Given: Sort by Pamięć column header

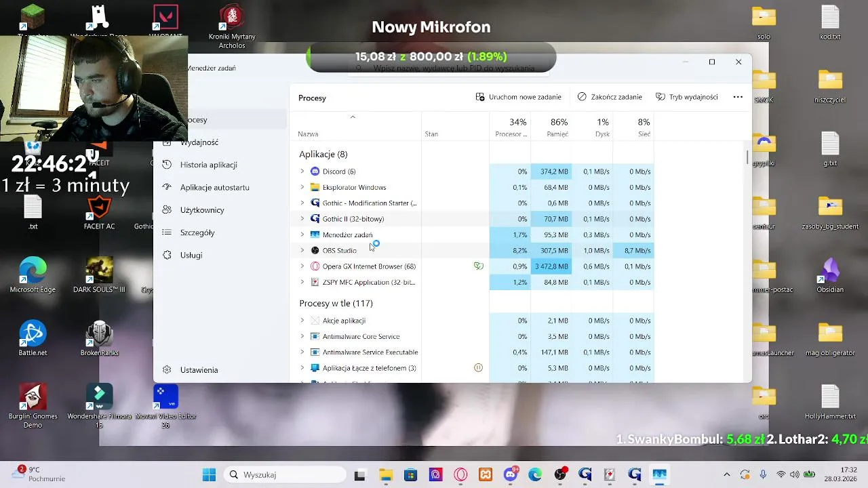Looking at the screenshot, I should 551,127.
